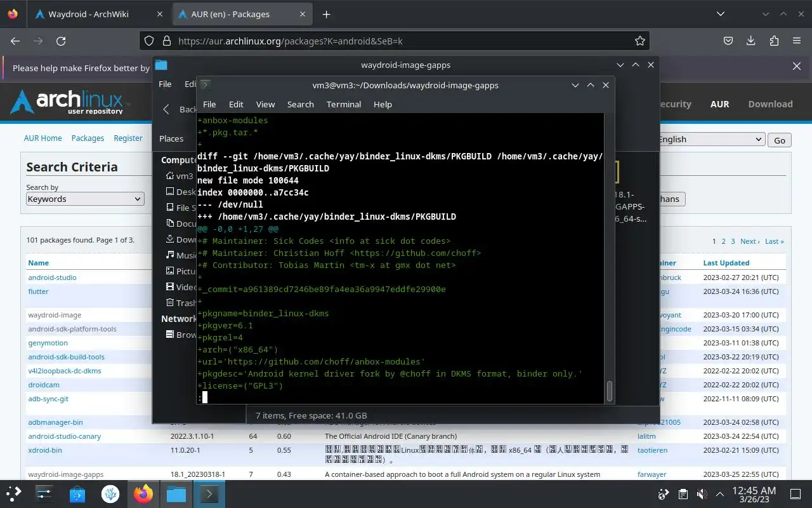This screenshot has width=812, height=508.
Task: Open maintainer taotieren's profile link
Action: point(652,450)
